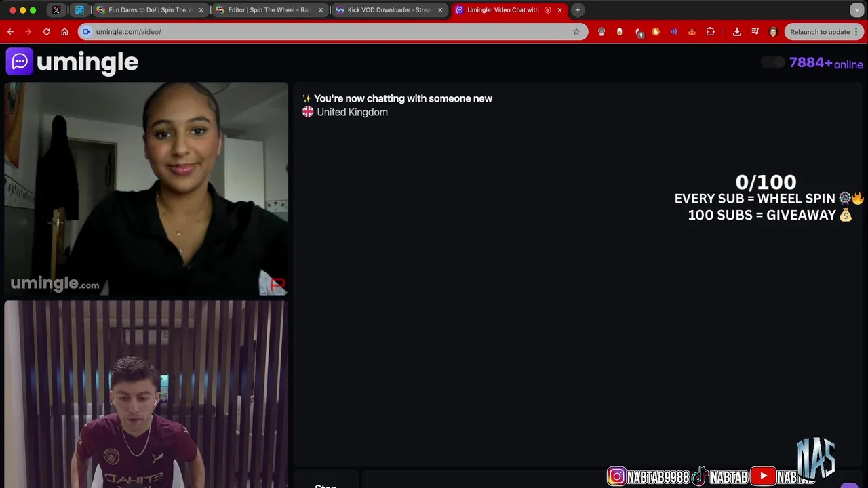Open the egg-shaped extension icon
The width and height of the screenshot is (868, 488).
(x=619, y=32)
